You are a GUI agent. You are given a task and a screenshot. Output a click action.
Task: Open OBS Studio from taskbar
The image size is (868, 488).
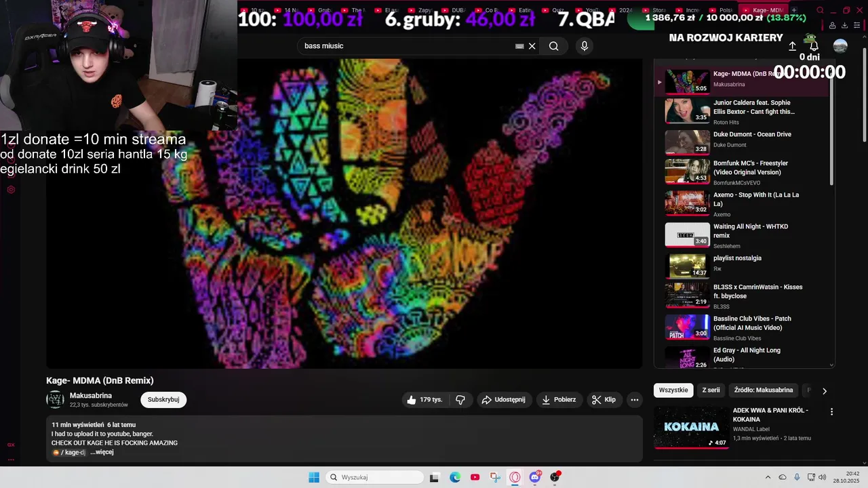[x=555, y=477]
